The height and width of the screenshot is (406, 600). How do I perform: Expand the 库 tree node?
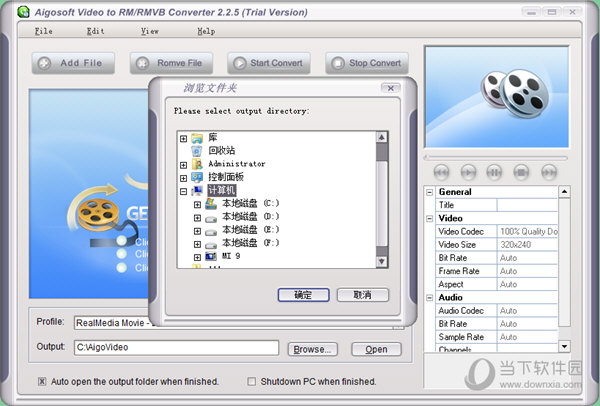pyautogui.click(x=183, y=139)
